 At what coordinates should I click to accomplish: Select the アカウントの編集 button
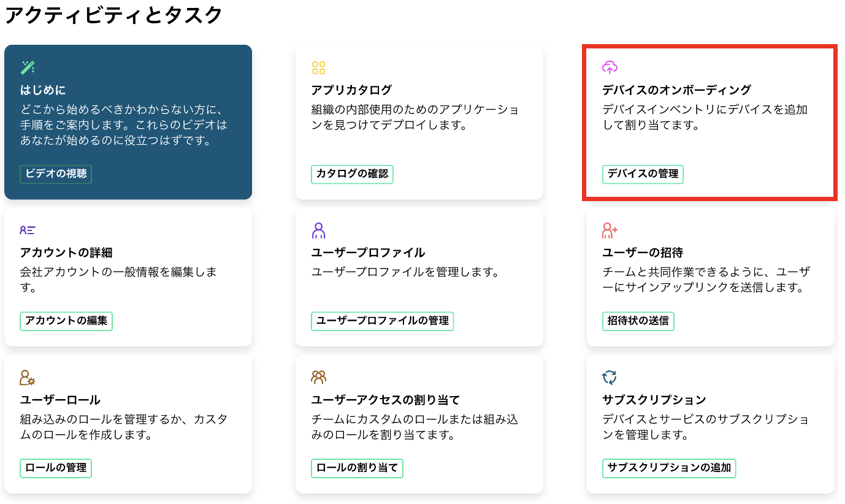tap(66, 321)
